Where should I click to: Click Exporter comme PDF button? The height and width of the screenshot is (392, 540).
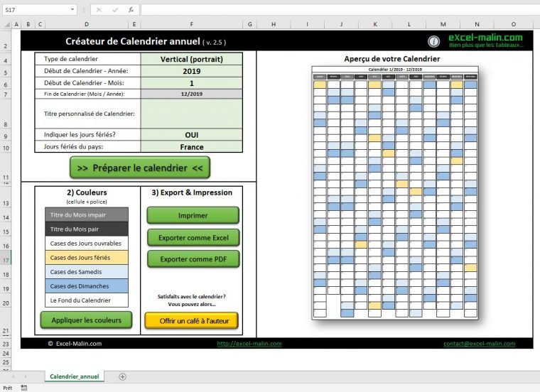[193, 259]
